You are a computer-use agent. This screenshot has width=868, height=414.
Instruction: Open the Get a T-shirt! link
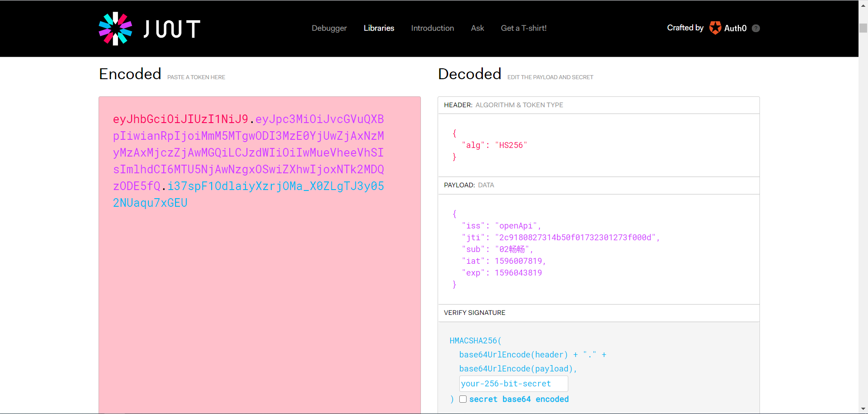524,28
